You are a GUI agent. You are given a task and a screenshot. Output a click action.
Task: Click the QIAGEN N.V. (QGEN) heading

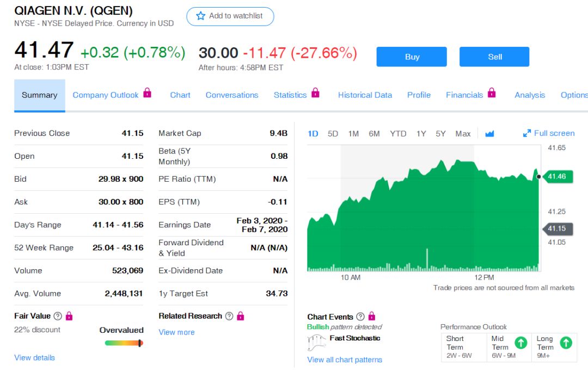(x=73, y=11)
